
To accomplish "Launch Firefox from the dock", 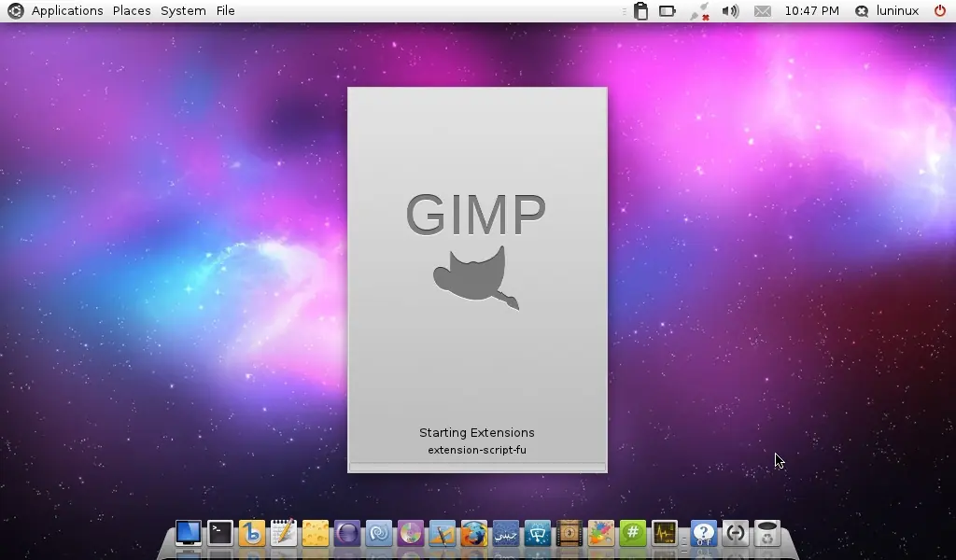I will (x=473, y=533).
